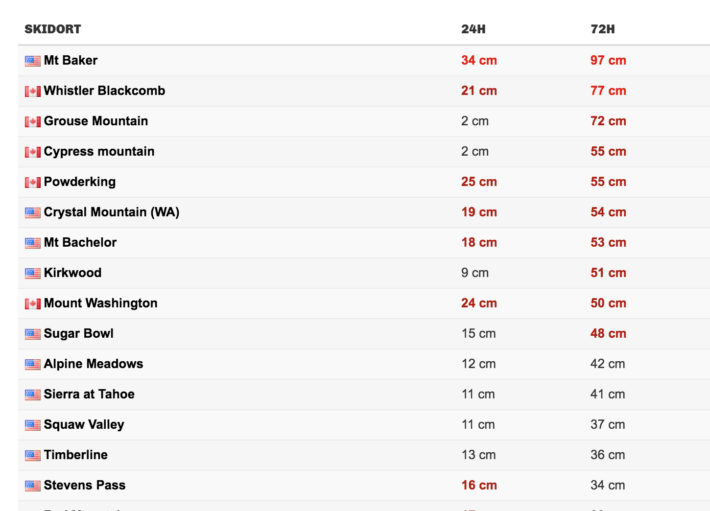
Task: Open the Mt Baker resort link
Action: pyautogui.click(x=70, y=60)
